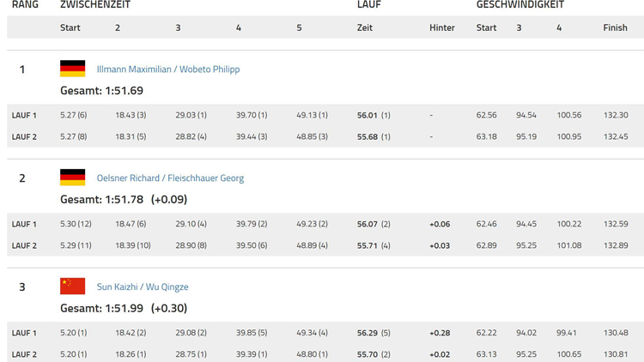Viewport: 644px width, 362px height.
Task: Select the Gesamt: 1:51.78 (+0.09) total
Action: [123, 200]
